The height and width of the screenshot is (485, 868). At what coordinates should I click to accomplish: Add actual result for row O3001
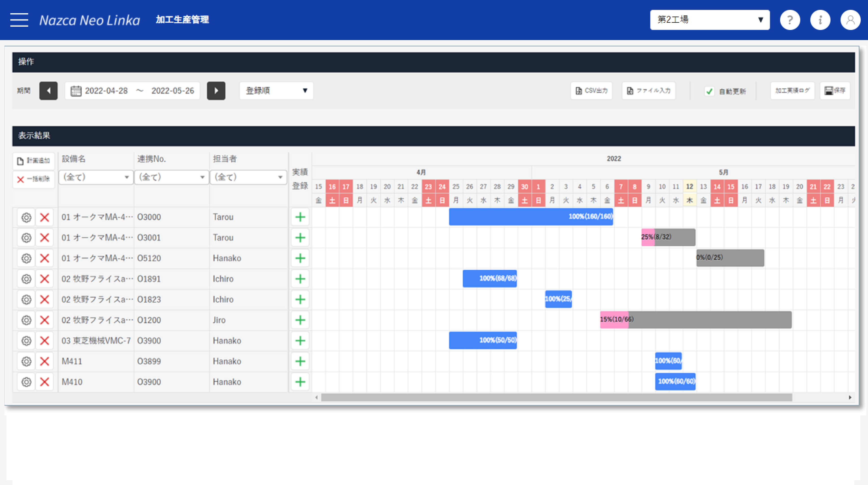(300, 238)
